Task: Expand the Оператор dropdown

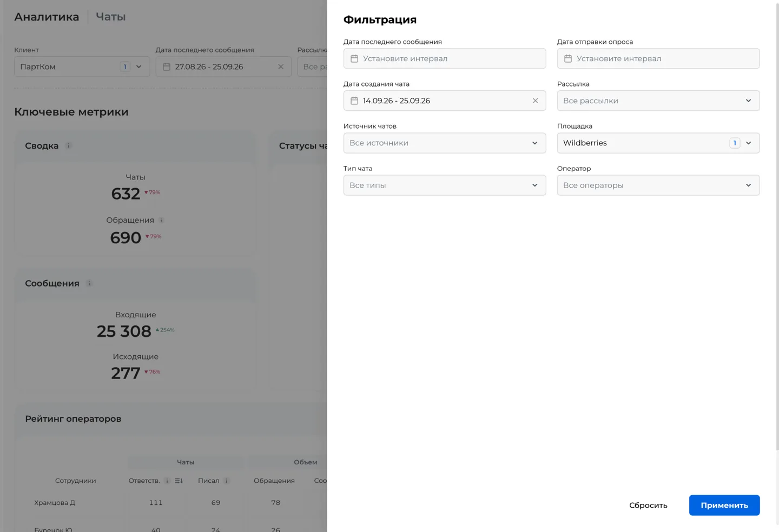Action: point(658,185)
